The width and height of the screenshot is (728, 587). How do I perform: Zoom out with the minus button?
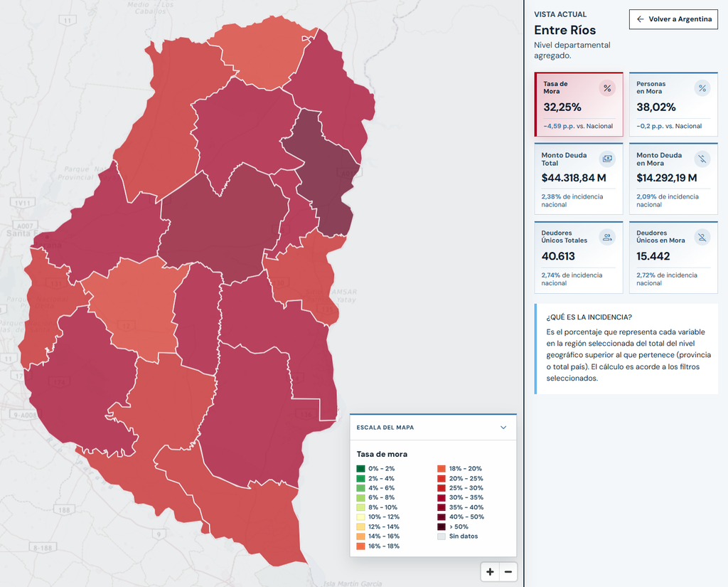click(508, 571)
